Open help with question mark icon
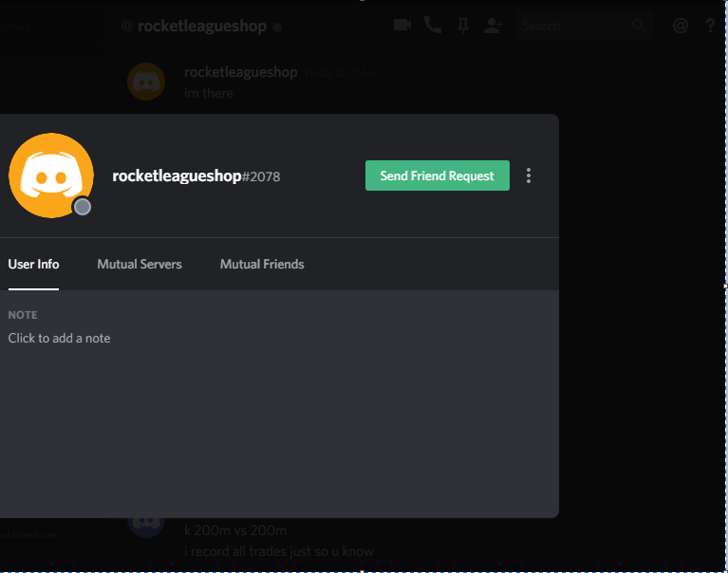The width and height of the screenshot is (728, 573). (710, 26)
